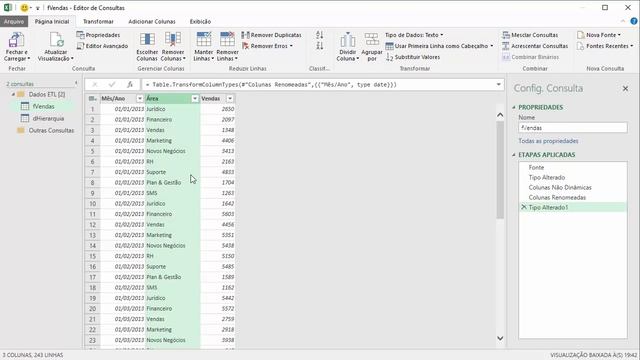Image resolution: width=640 pixels, height=360 pixels.
Task: Collapse the ribbon with the chevron
Action: (623, 21)
